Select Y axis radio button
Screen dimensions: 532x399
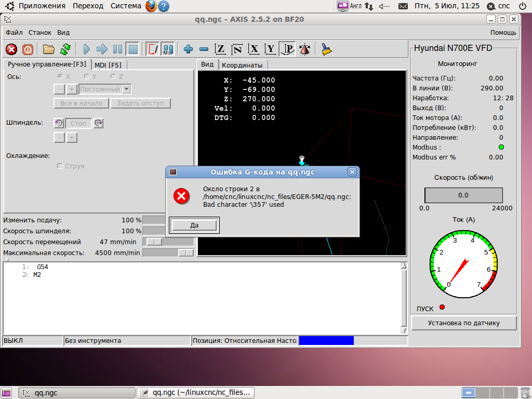[x=87, y=76]
